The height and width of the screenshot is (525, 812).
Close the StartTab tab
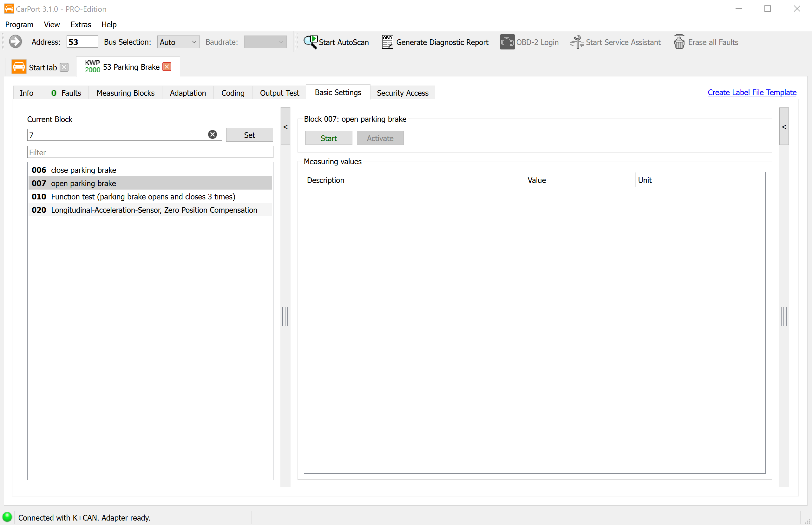pyautogui.click(x=64, y=67)
